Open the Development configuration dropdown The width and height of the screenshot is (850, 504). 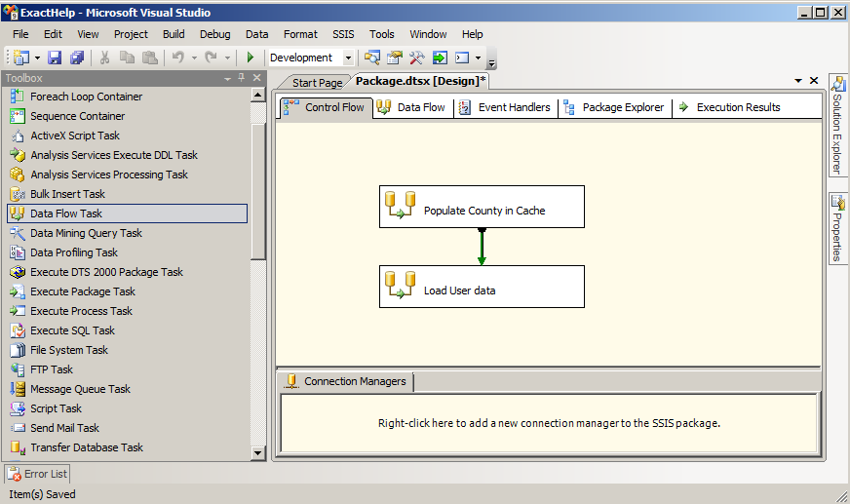click(349, 58)
